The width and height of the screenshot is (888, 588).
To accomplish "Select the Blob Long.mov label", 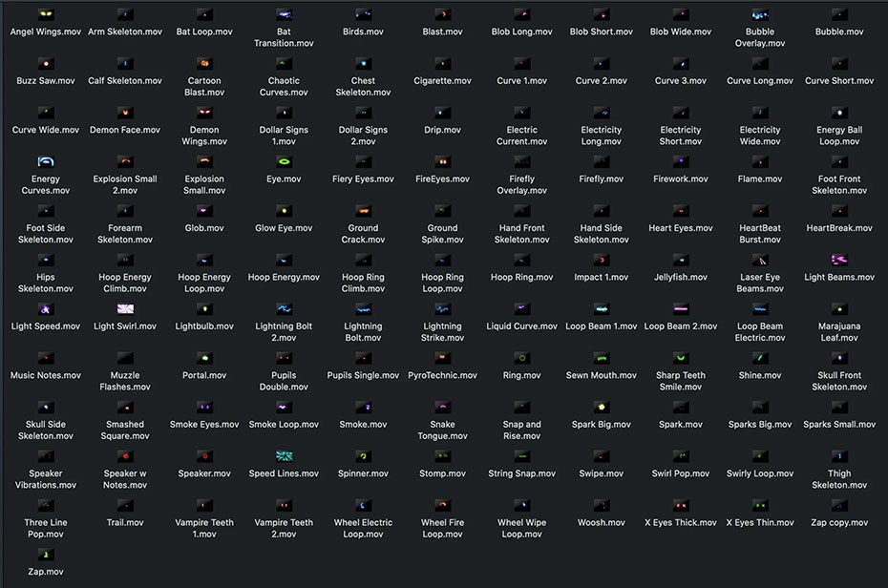I will 521,31.
